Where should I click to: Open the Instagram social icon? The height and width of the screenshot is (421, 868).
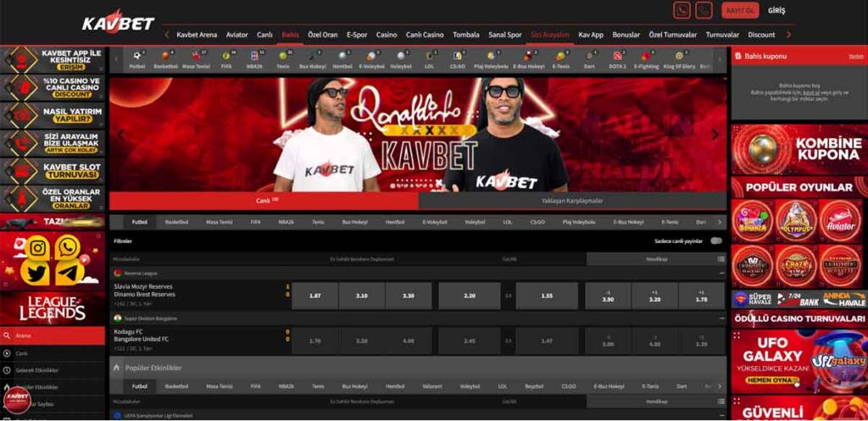[37, 248]
